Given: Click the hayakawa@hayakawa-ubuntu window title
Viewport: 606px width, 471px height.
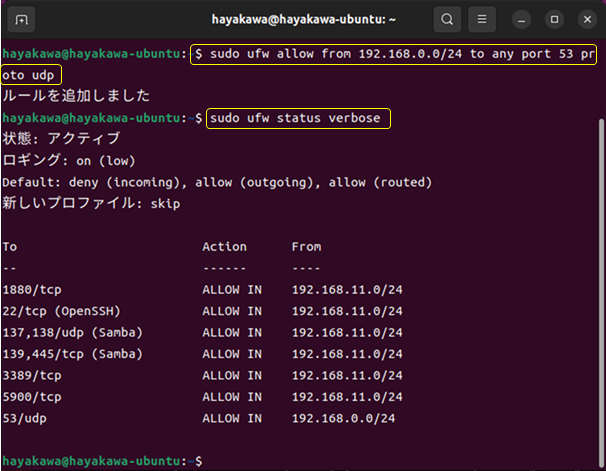Looking at the screenshot, I should [303, 20].
